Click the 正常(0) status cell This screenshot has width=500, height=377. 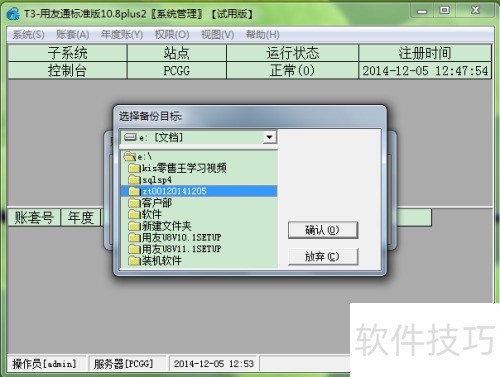click(292, 70)
